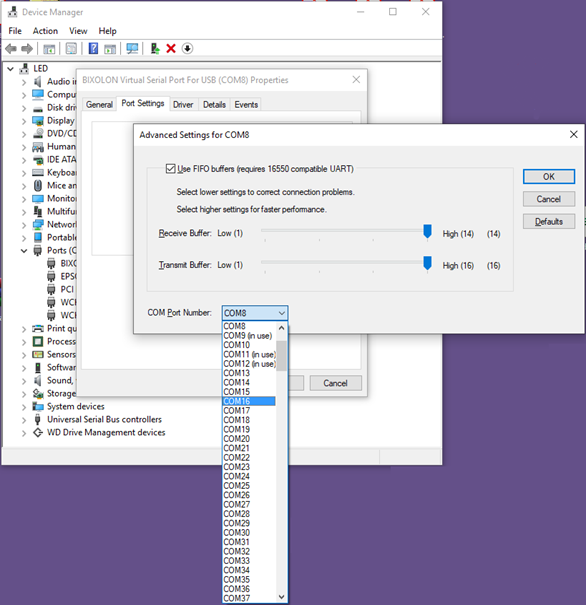This screenshot has height=605, width=586.
Task: Click the Print queues printer icon
Action: (x=38, y=329)
